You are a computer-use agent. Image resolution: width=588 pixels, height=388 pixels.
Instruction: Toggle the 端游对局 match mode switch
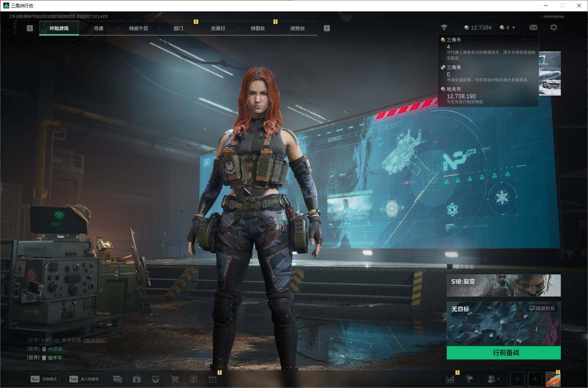(542, 308)
